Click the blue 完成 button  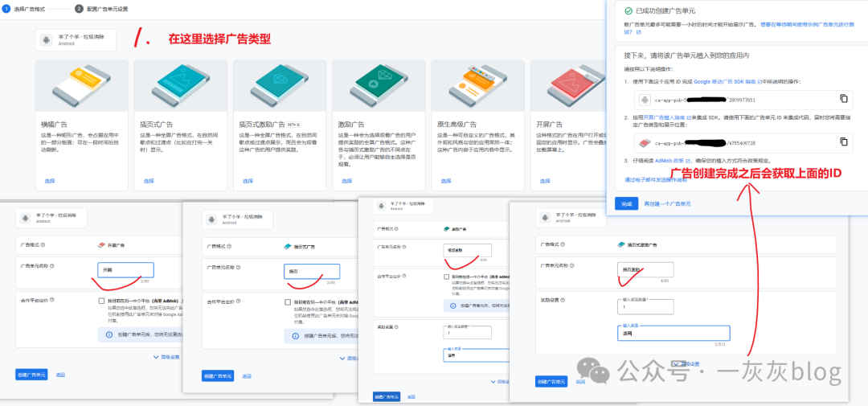click(626, 204)
